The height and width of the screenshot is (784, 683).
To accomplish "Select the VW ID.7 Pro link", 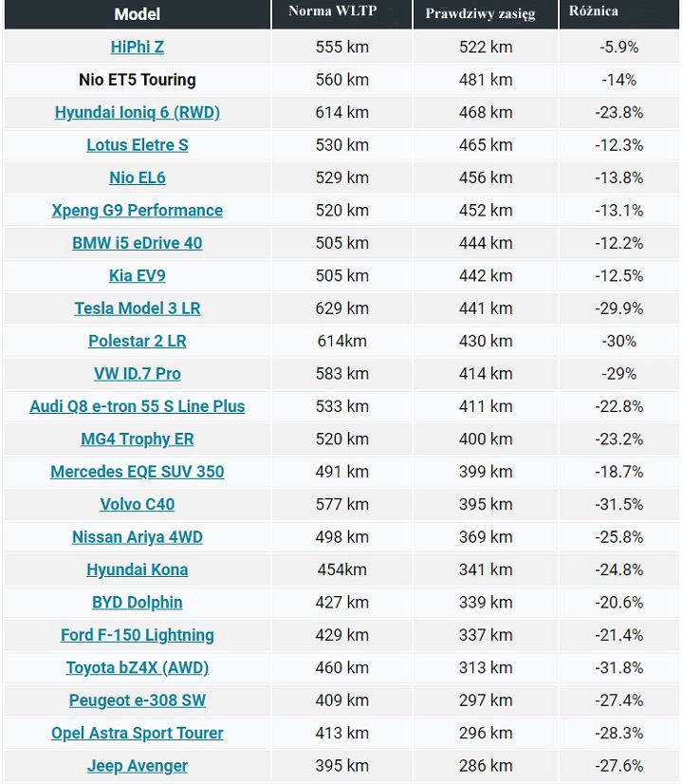I will [137, 374].
